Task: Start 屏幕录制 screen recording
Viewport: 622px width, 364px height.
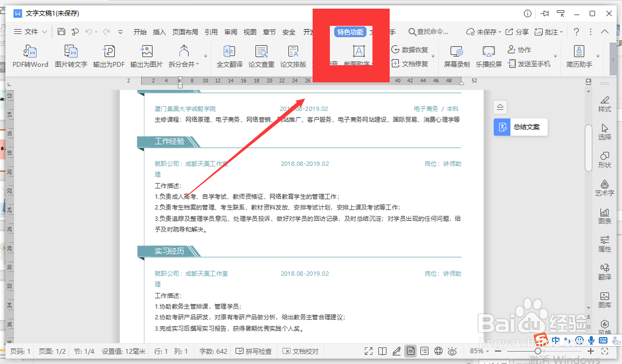Action: point(457,56)
